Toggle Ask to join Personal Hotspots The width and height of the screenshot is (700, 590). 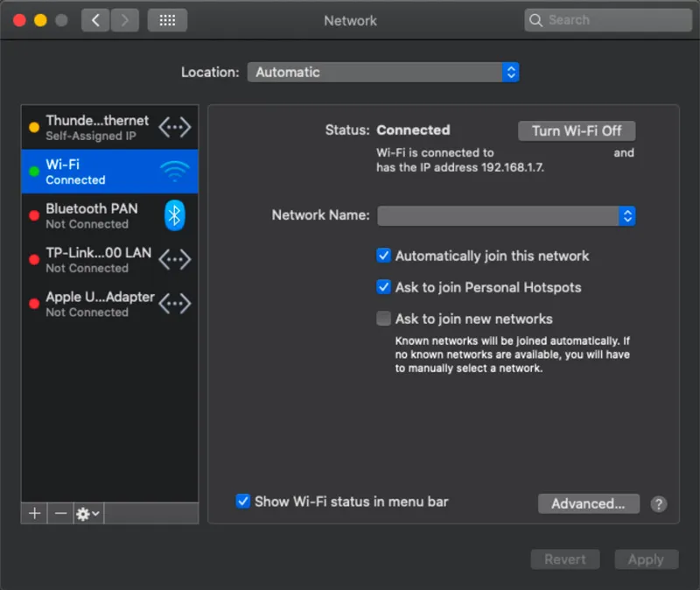tap(383, 287)
